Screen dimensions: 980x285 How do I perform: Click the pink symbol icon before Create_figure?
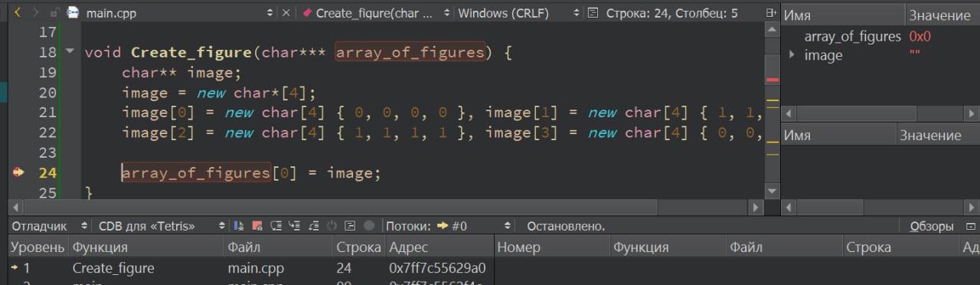(307, 13)
